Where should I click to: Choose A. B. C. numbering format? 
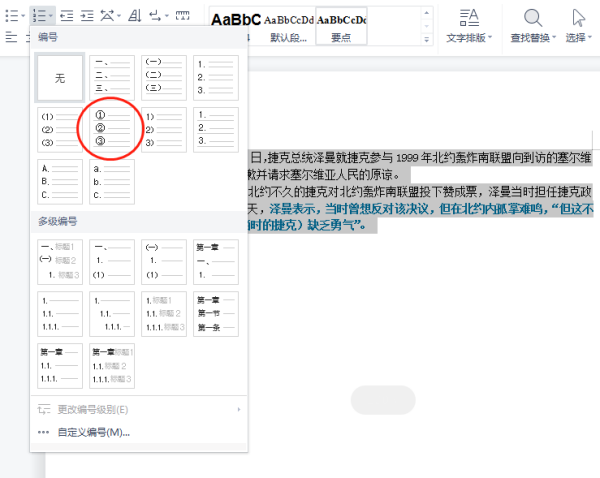60,182
